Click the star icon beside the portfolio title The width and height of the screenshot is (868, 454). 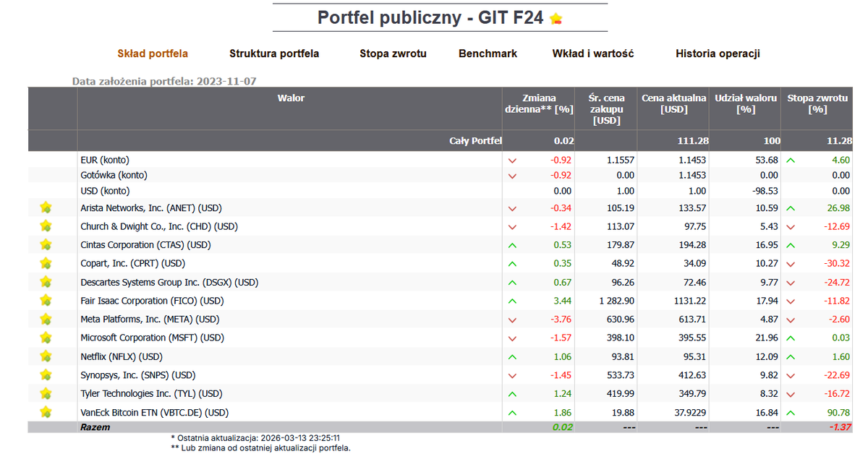(556, 19)
